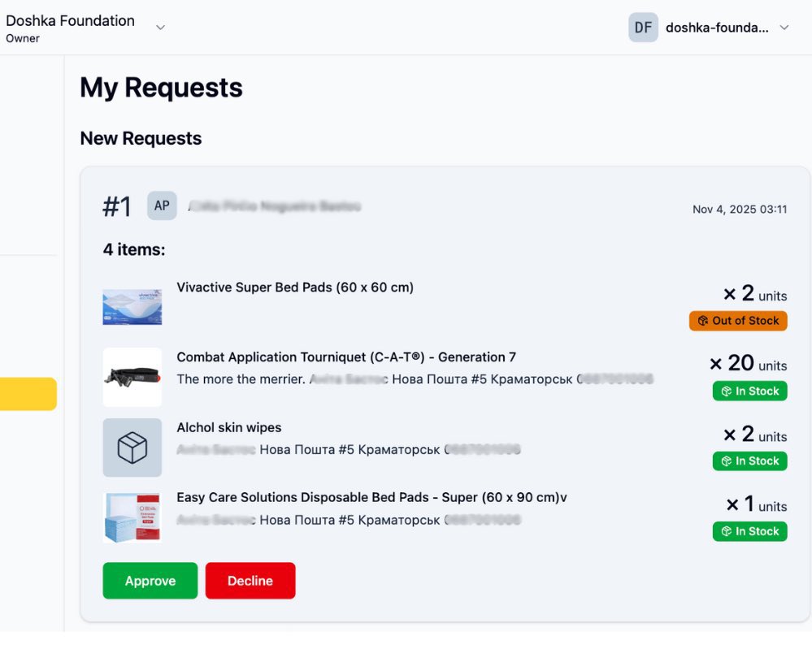Click the DF account avatar
The image size is (812, 649).
(643, 28)
